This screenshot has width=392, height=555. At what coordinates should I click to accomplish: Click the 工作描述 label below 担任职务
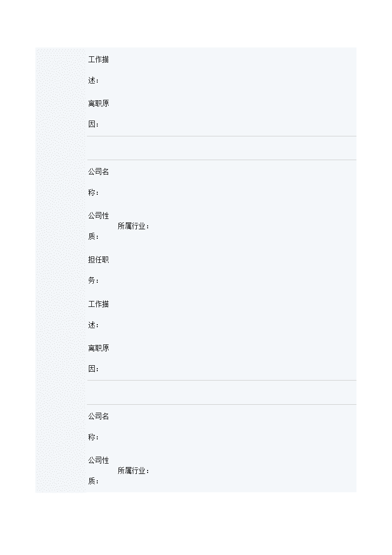(98, 314)
